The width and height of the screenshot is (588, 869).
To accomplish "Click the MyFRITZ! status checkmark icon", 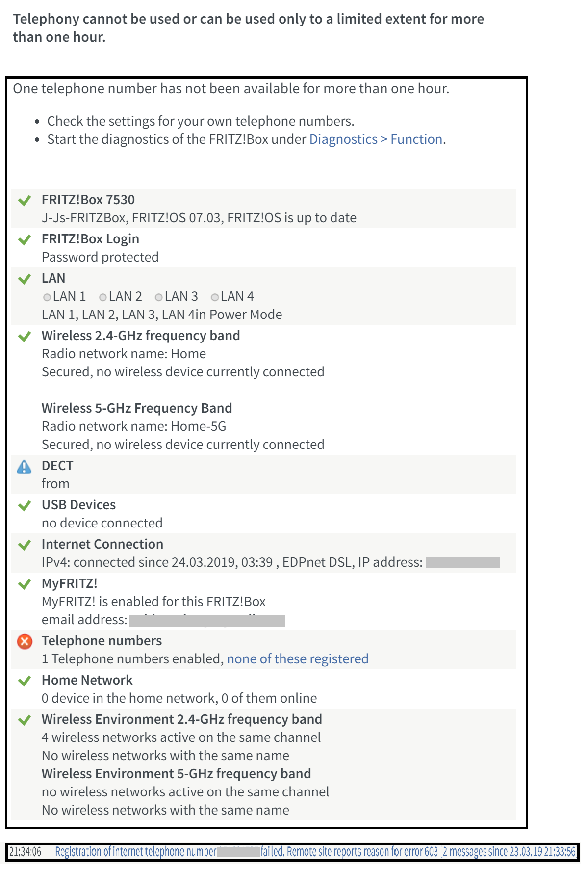I will tap(25, 584).
